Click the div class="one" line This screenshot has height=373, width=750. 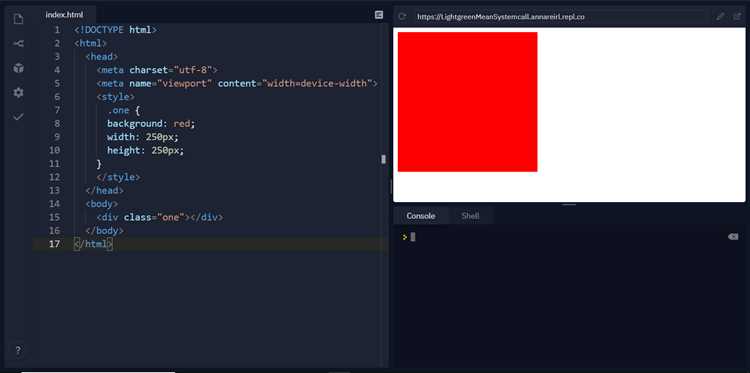click(x=160, y=217)
